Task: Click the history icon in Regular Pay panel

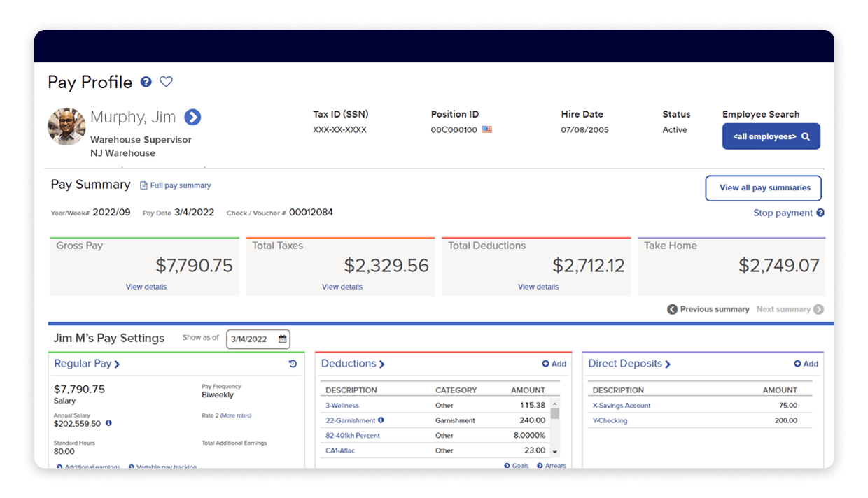Action: coord(293,364)
